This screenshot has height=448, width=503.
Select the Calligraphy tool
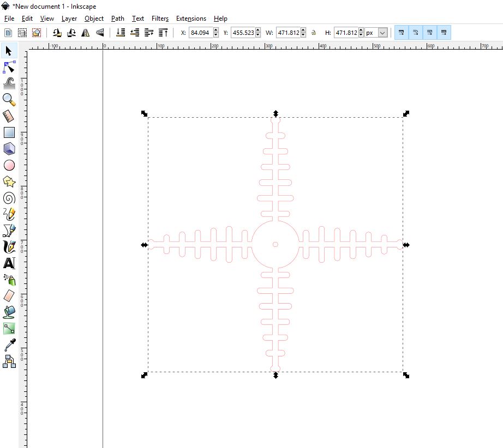point(9,247)
